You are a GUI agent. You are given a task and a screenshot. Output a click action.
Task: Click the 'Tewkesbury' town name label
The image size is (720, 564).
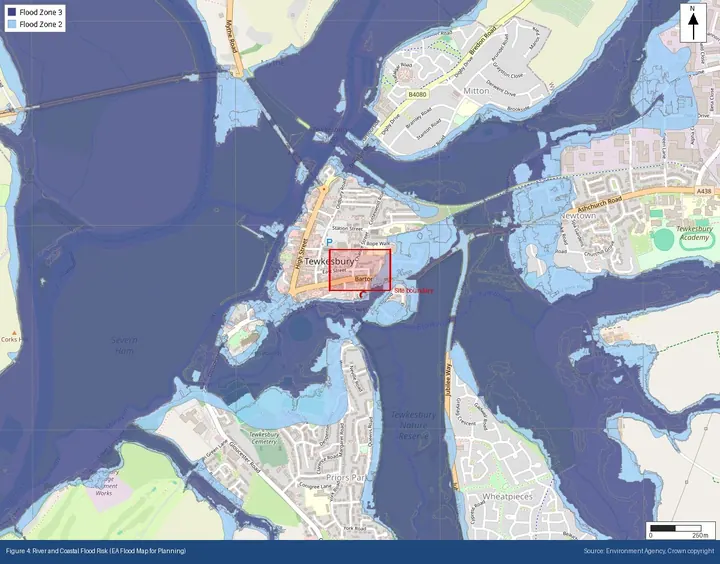(x=329, y=262)
